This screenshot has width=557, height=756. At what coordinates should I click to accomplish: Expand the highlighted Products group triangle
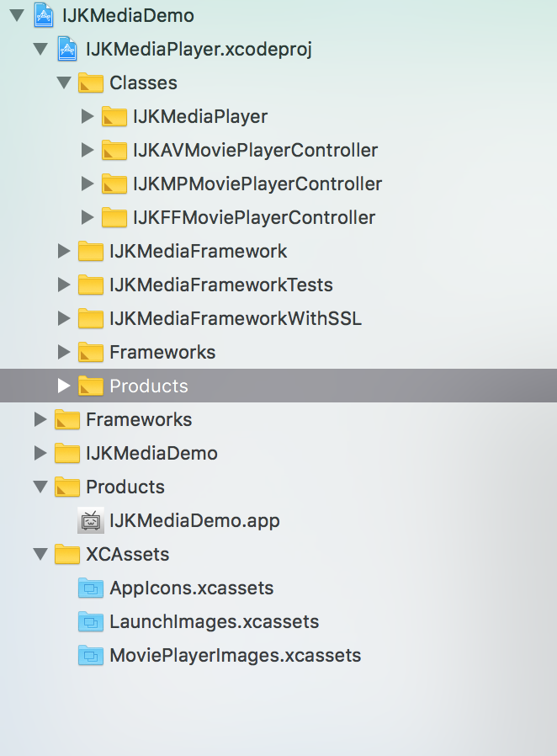(x=64, y=386)
